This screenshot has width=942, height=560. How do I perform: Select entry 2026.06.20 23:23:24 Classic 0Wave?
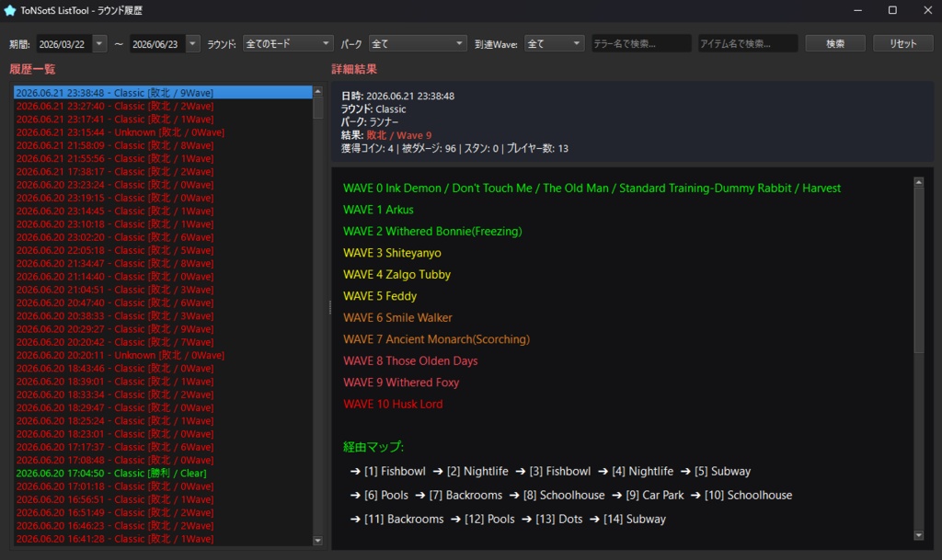click(163, 185)
